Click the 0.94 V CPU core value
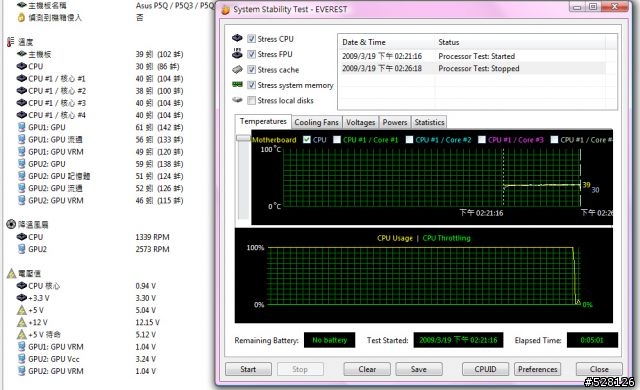The width and height of the screenshot is (640, 390). click(x=146, y=286)
